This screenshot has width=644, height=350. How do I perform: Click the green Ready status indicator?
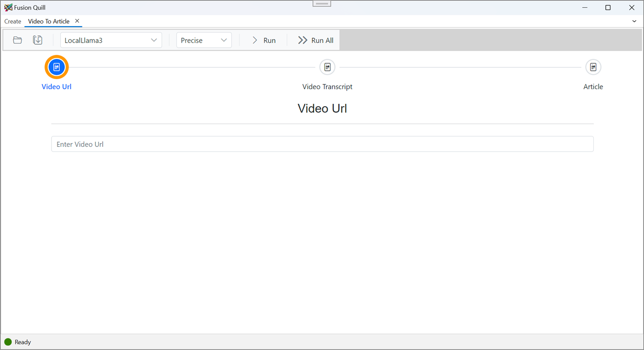pos(8,342)
